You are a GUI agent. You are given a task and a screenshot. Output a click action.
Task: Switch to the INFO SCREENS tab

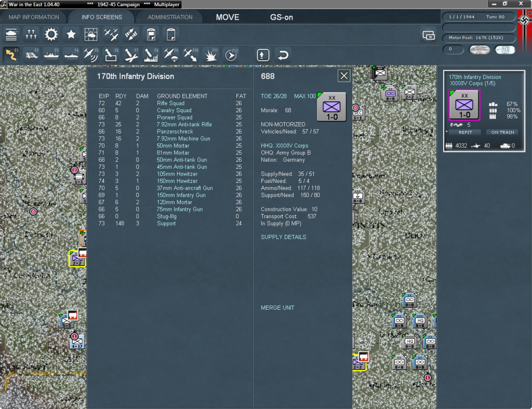pos(101,17)
